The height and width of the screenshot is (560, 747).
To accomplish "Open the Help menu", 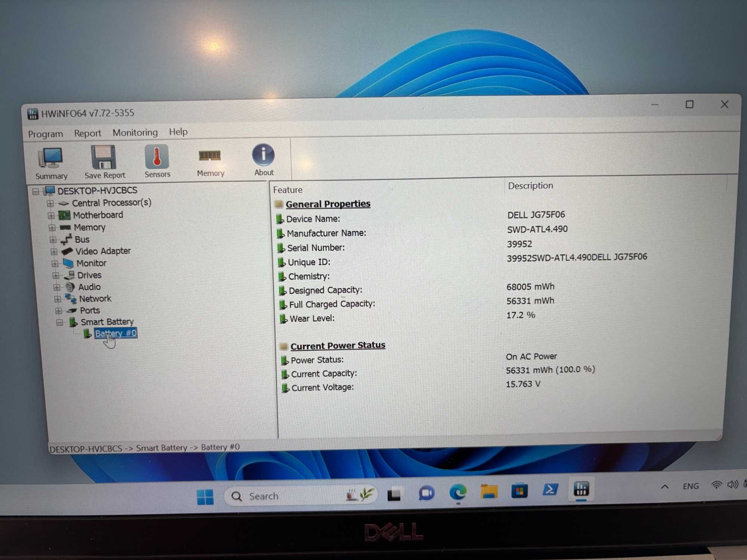I will (x=178, y=131).
